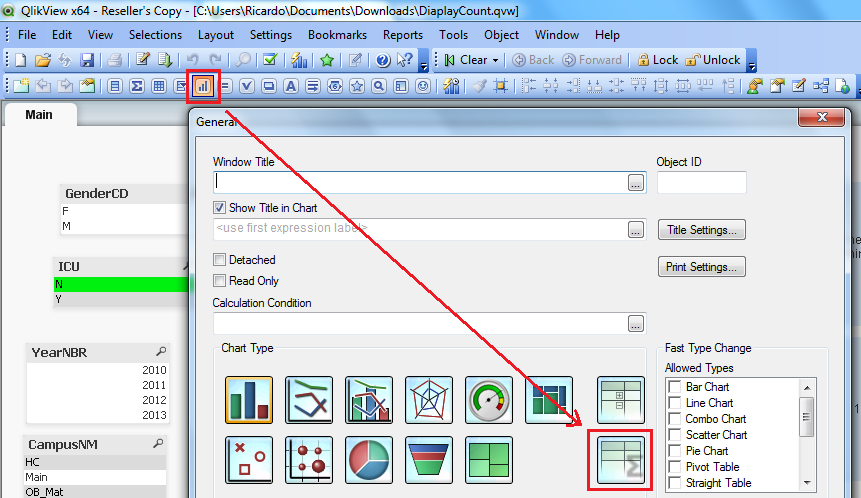Check Pie Chart in Allowed Types
The image size is (861, 498).
coord(675,451)
